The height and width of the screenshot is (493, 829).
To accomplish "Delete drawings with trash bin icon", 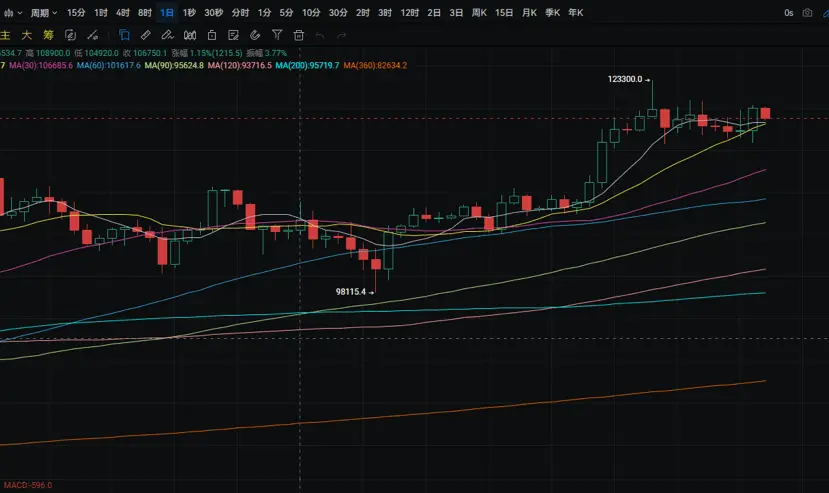I will [299, 35].
